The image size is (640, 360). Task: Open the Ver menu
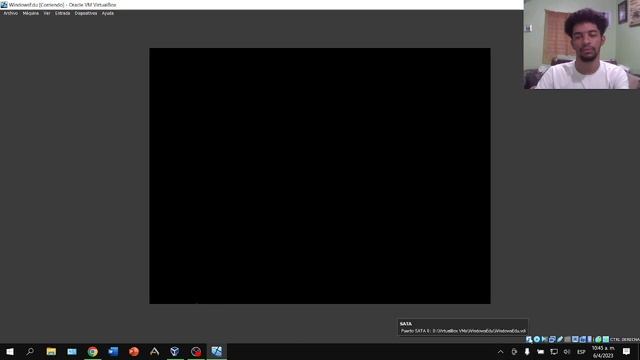47,13
